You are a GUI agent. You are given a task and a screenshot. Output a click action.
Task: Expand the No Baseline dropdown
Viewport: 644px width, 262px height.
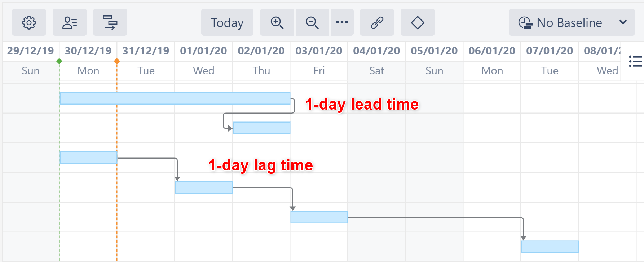(623, 22)
